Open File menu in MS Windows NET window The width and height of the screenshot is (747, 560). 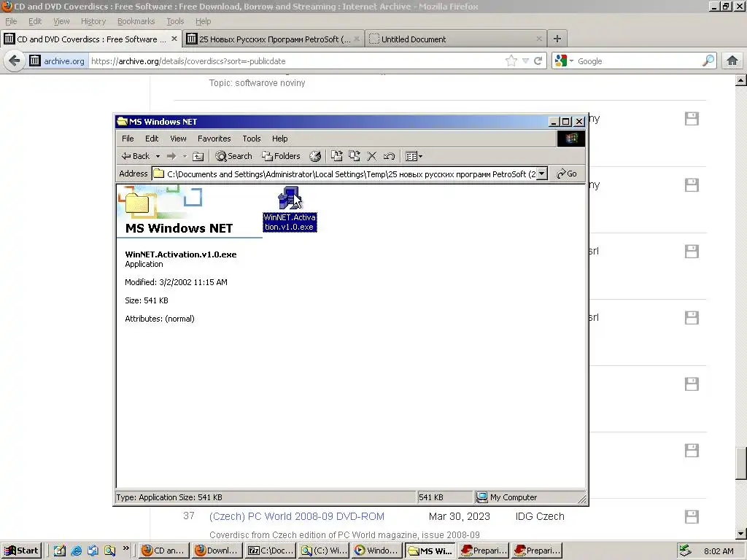(128, 139)
